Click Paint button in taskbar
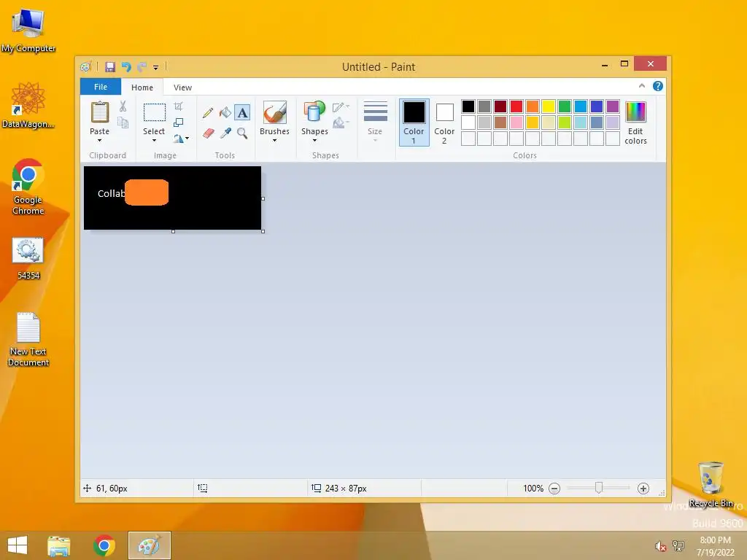 (x=149, y=545)
